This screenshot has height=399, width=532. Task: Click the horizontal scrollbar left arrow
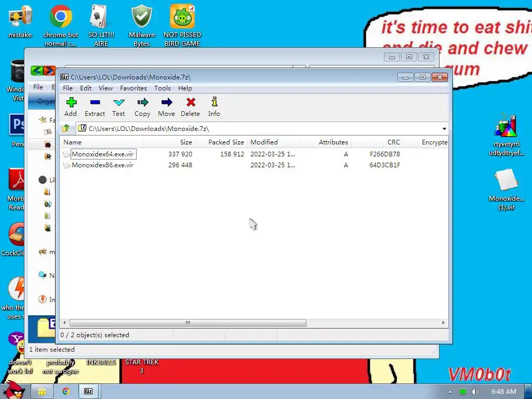64,323
